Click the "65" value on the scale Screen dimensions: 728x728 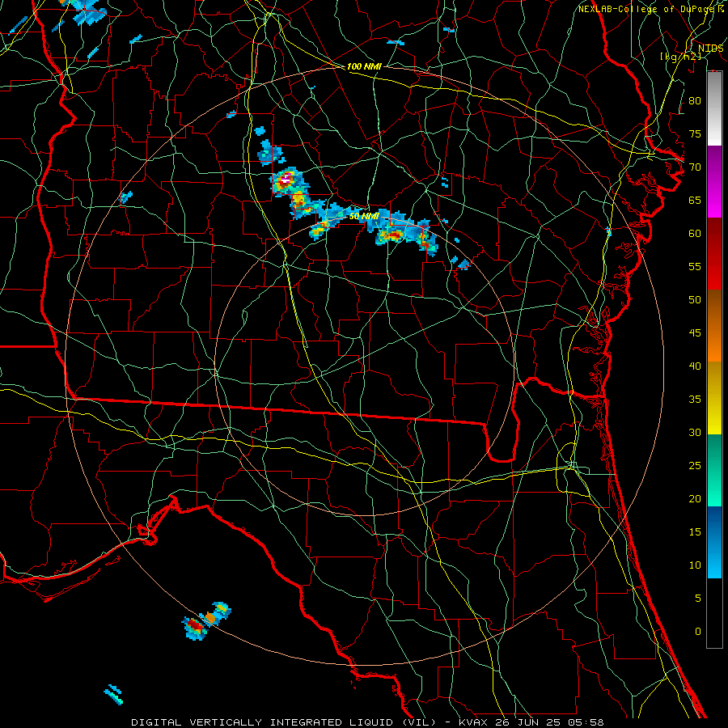tap(695, 200)
